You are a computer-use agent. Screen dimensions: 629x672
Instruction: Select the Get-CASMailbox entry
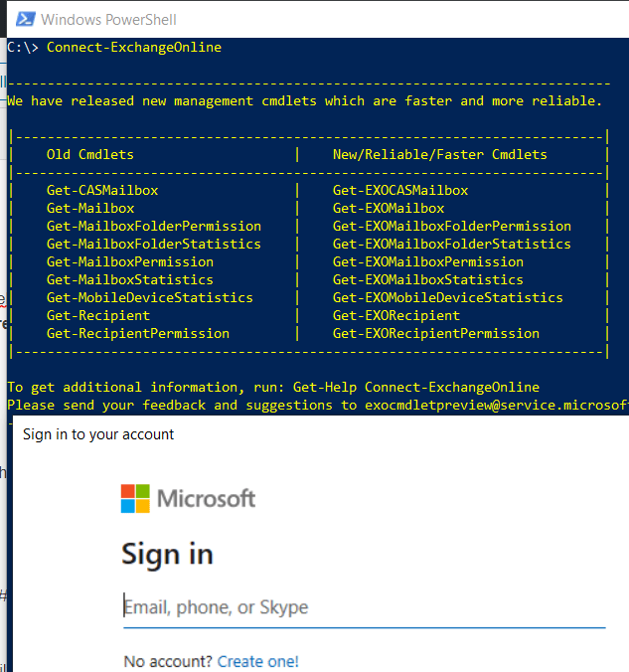click(101, 190)
